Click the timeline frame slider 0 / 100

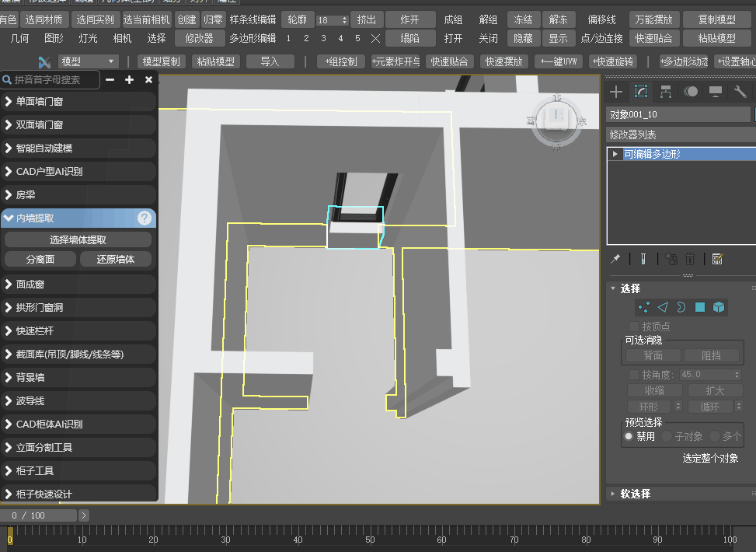point(38,515)
